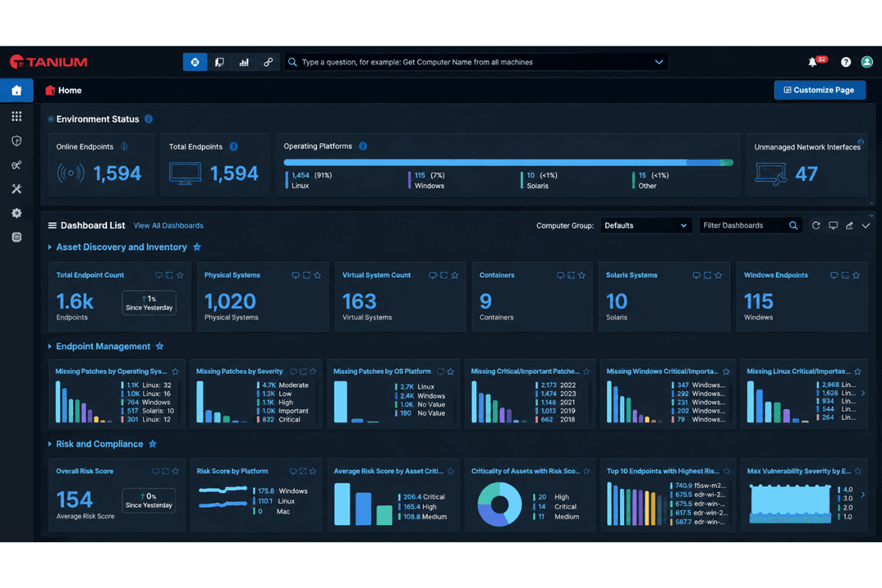Star the Risk Score by Platform card

pyautogui.click(x=313, y=471)
